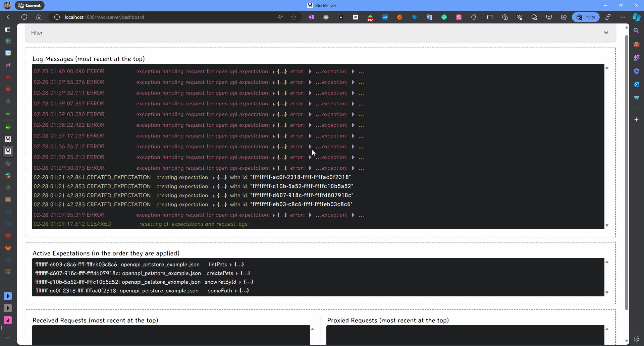Add this page to favorites star
Image resolution: width=644 pixels, height=346 pixels.
(293, 17)
